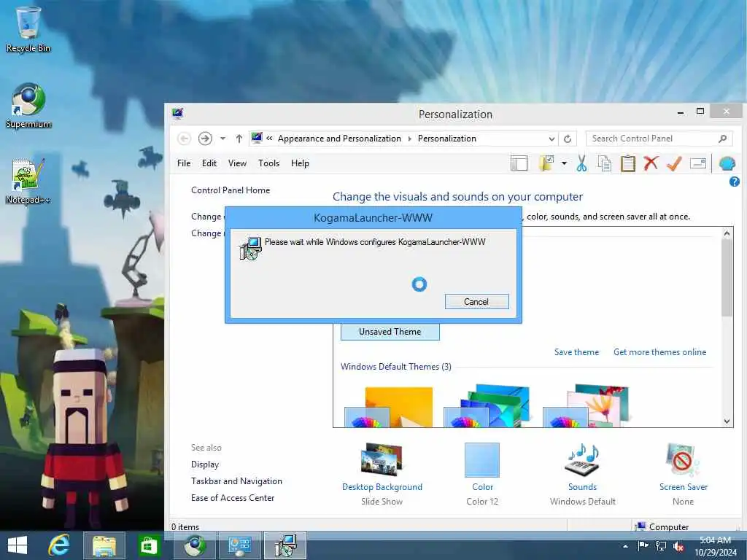The height and width of the screenshot is (560, 747).
Task: Launch Supermium from the desktop
Action: pyautogui.click(x=28, y=106)
